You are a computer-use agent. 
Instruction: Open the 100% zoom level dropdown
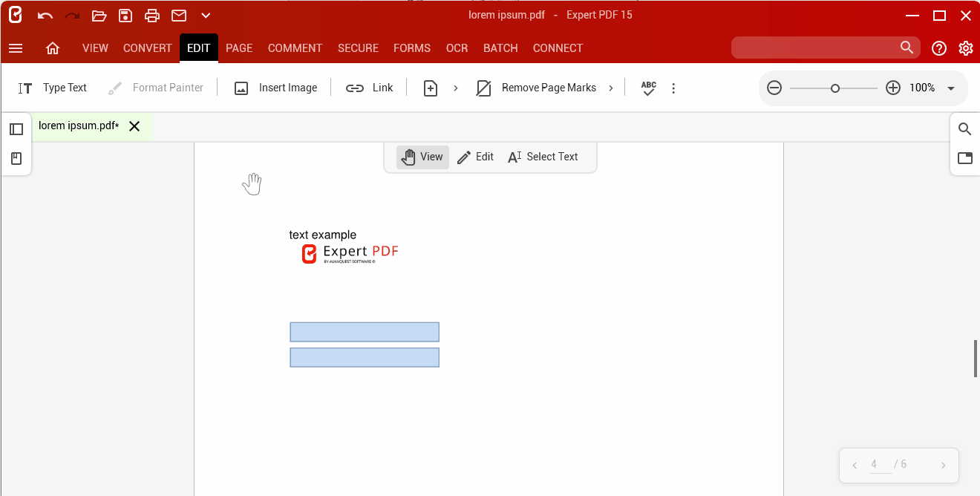click(951, 88)
